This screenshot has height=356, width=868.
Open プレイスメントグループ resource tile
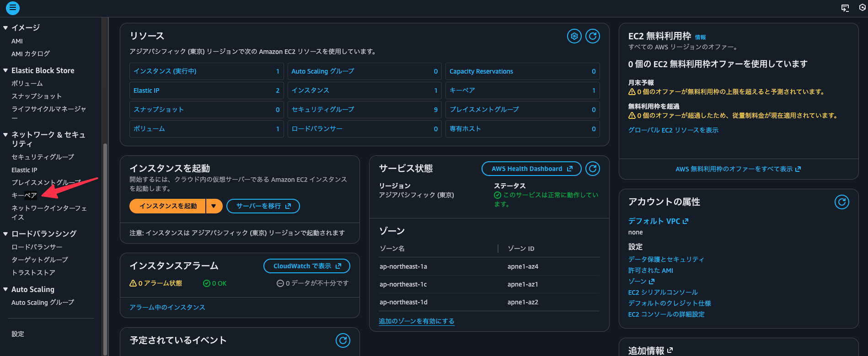[x=523, y=110]
